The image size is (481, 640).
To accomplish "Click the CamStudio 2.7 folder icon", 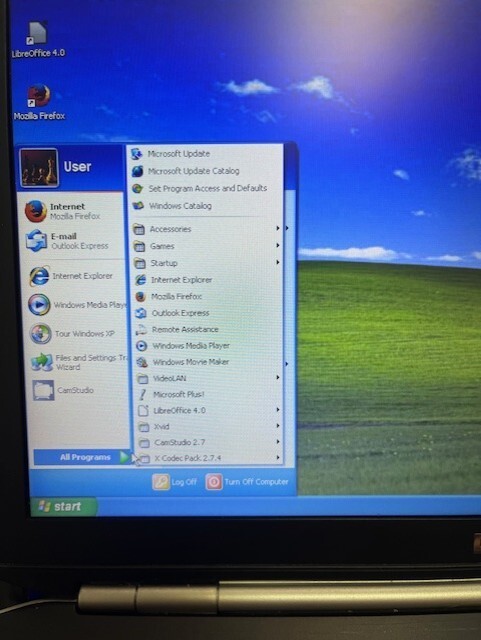I will coord(144,443).
